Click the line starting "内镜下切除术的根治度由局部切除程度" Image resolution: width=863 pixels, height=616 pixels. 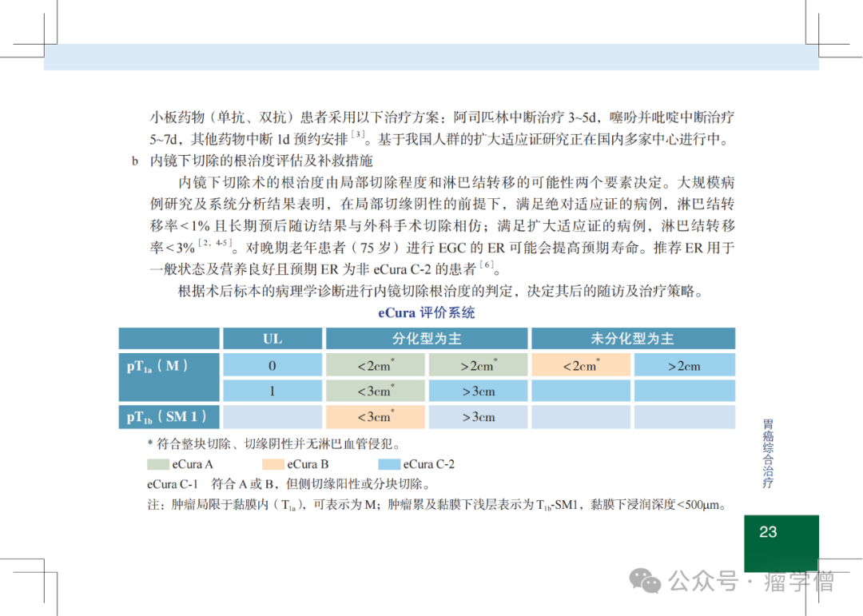coord(456,183)
